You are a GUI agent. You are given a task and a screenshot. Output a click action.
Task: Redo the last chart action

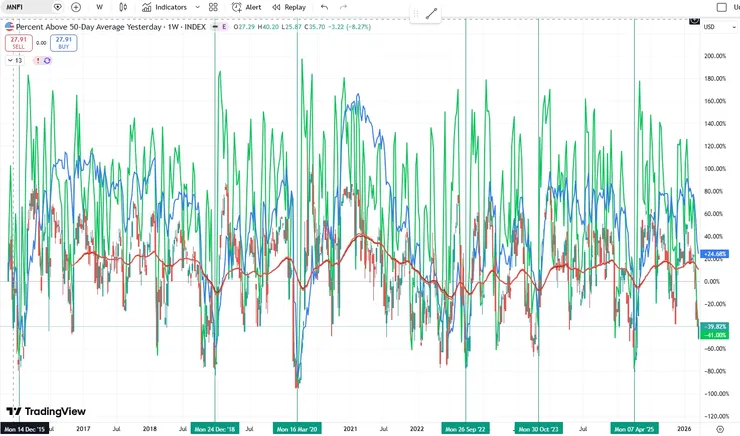[x=344, y=7]
